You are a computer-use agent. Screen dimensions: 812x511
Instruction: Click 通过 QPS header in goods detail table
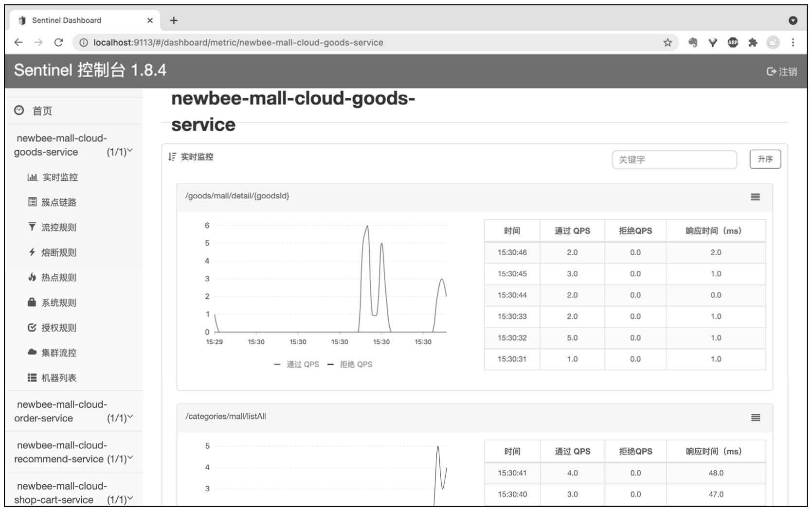click(x=572, y=231)
